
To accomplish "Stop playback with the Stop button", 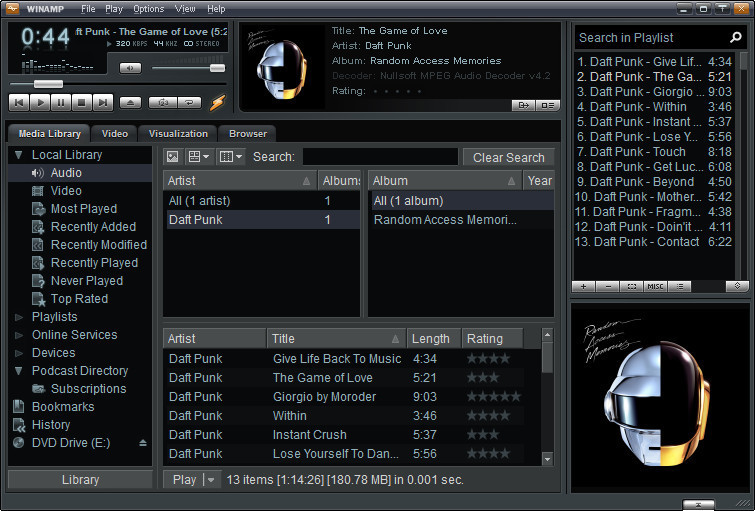I will tap(82, 102).
